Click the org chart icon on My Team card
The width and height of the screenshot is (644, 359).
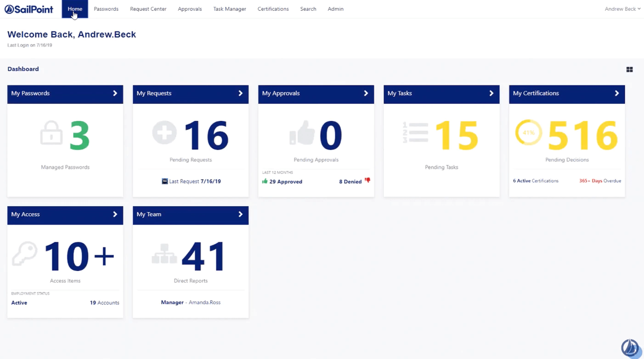click(164, 255)
